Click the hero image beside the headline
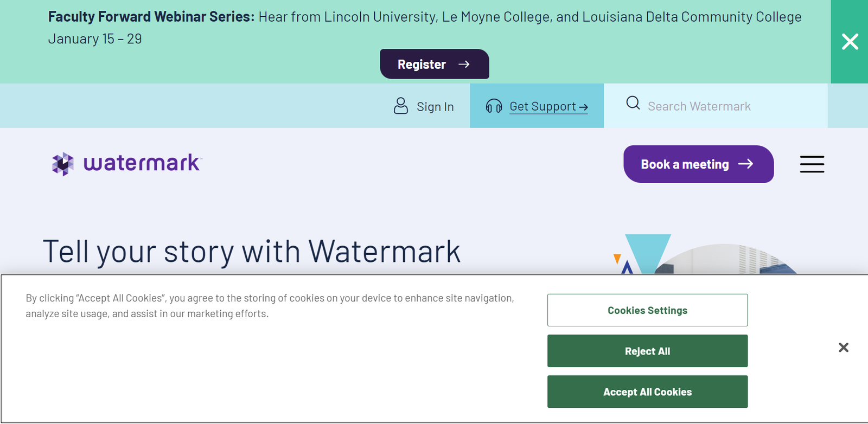868x424 pixels. 705,254
